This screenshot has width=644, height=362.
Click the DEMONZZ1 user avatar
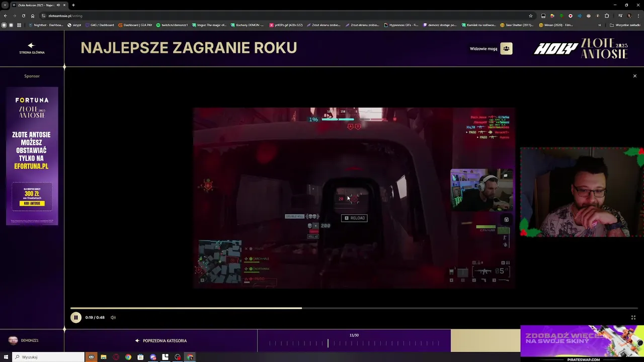click(x=13, y=340)
